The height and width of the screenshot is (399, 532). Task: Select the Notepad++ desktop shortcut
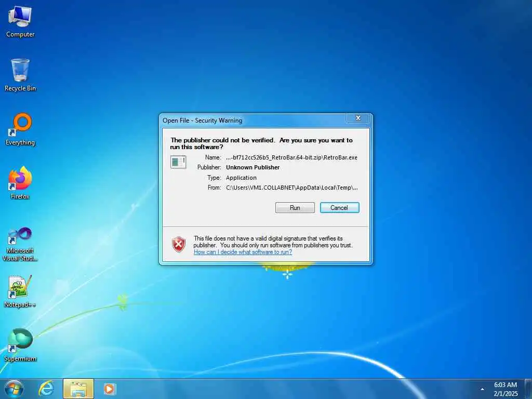[x=20, y=291]
